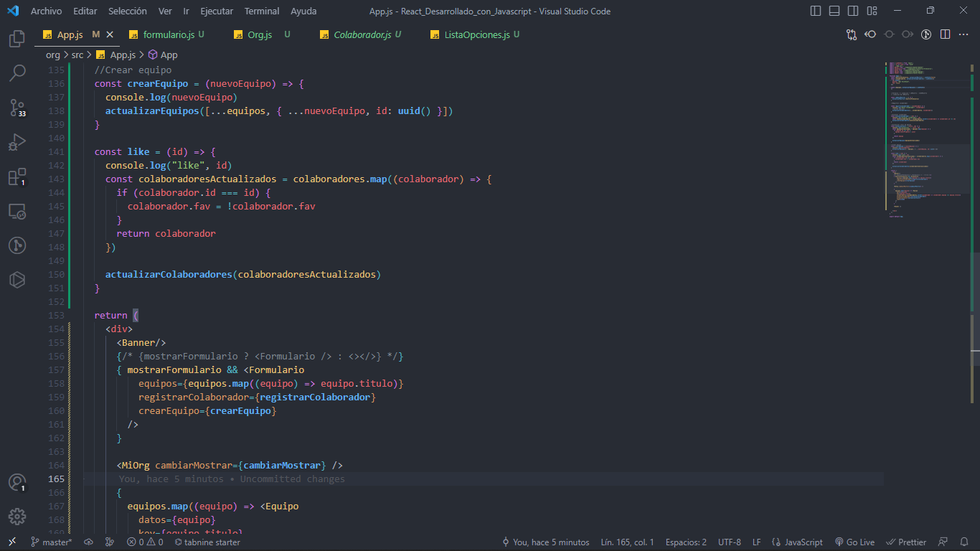Open Git Graph icon in editor toolbar
The image size is (980, 551).
pos(926,34)
